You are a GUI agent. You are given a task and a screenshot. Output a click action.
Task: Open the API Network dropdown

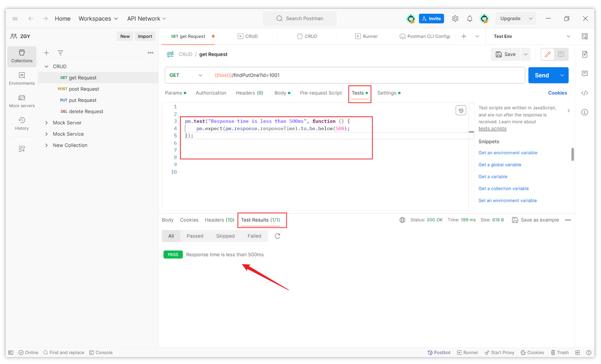point(147,19)
